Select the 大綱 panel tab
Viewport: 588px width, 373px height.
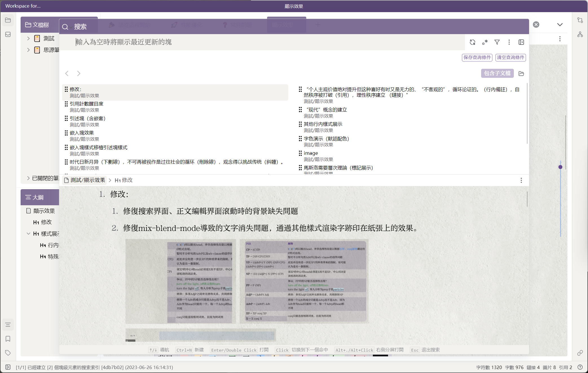(38, 197)
